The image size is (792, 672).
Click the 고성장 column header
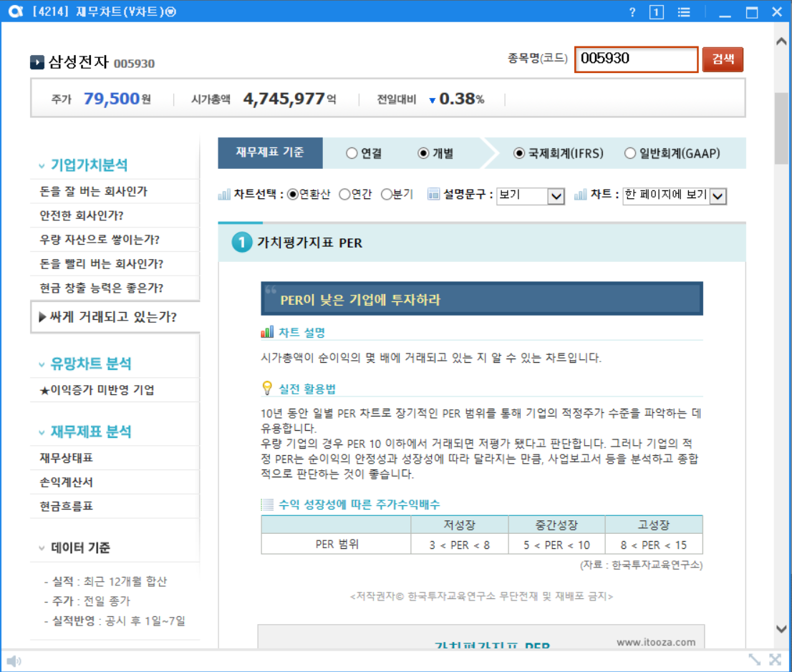click(x=654, y=525)
